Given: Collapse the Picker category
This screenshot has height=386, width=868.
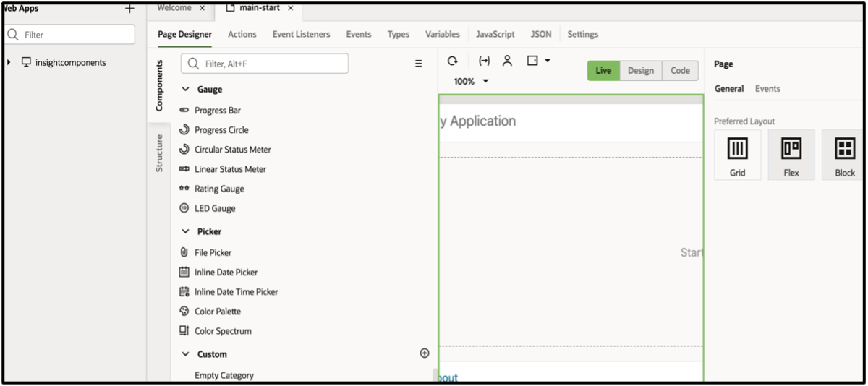Looking at the screenshot, I should tap(185, 231).
